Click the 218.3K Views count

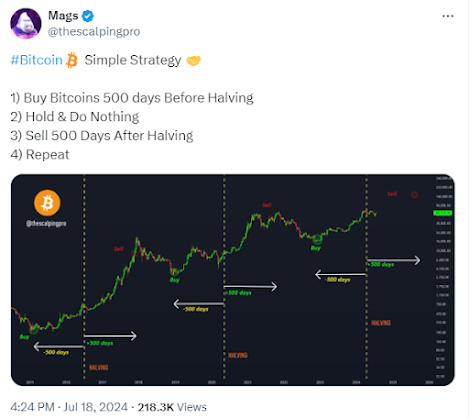(x=172, y=407)
